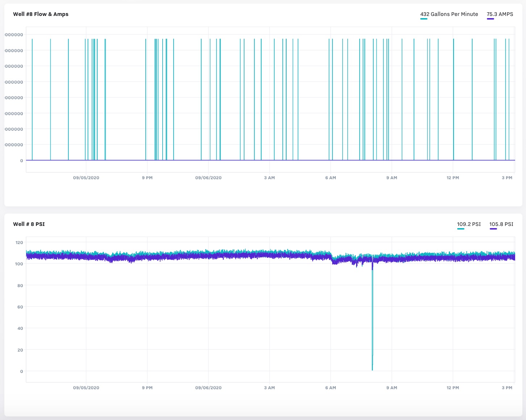Click the 40 value on the PSI y-axis
This screenshot has width=526, height=420.
(x=20, y=328)
